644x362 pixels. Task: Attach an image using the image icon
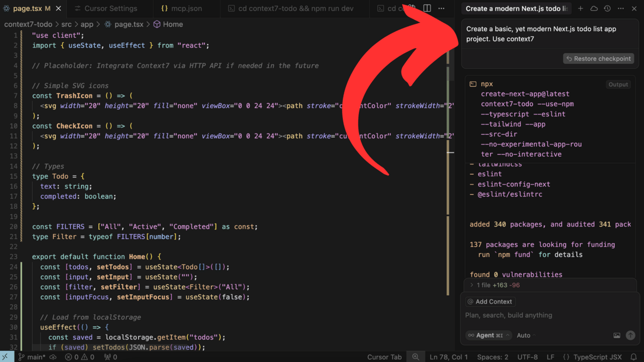[x=617, y=336]
